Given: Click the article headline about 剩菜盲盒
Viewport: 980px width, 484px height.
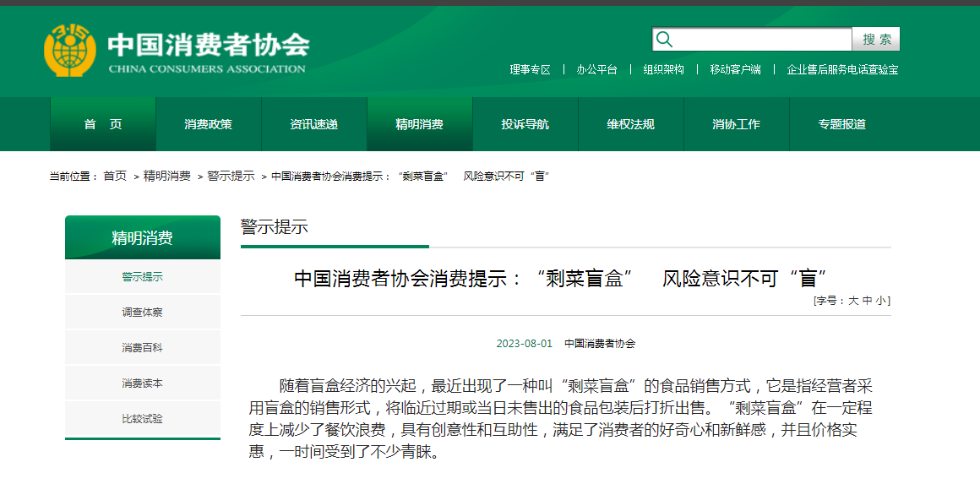Looking at the screenshot, I should click(x=561, y=279).
